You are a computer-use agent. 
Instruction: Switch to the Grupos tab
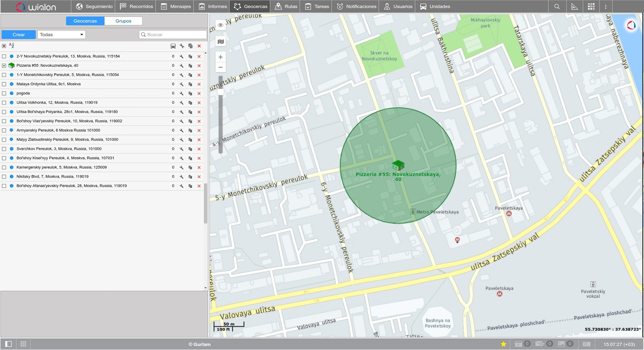[x=123, y=21]
